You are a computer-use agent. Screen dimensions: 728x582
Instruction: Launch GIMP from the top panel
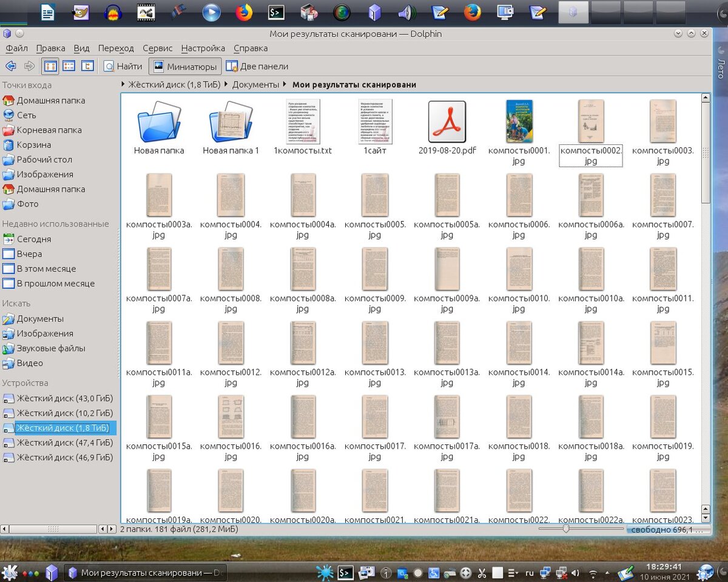tap(81, 12)
